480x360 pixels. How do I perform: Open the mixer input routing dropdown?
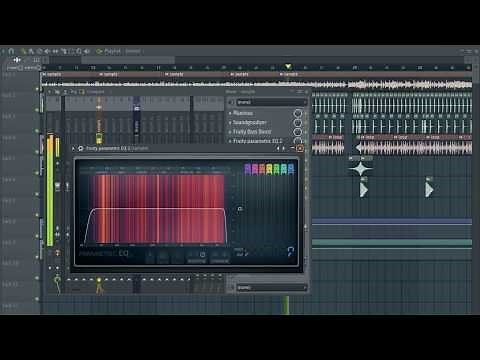pyautogui.click(x=272, y=102)
